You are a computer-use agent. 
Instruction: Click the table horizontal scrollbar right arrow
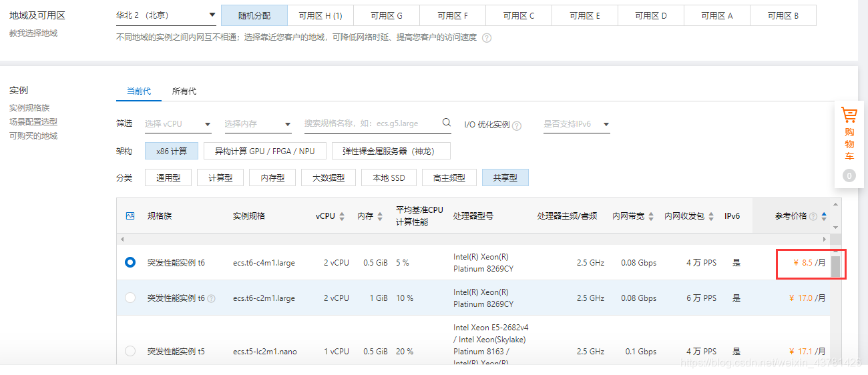click(826, 239)
